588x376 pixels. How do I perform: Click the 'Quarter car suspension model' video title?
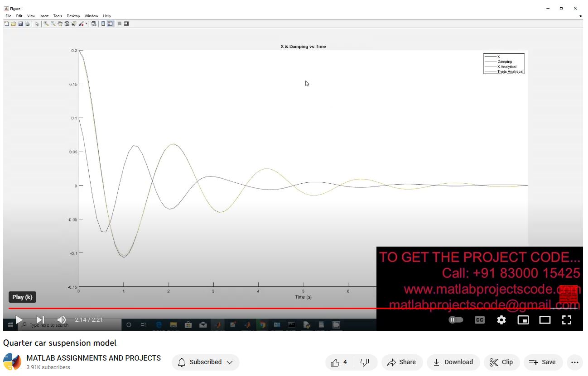click(60, 343)
